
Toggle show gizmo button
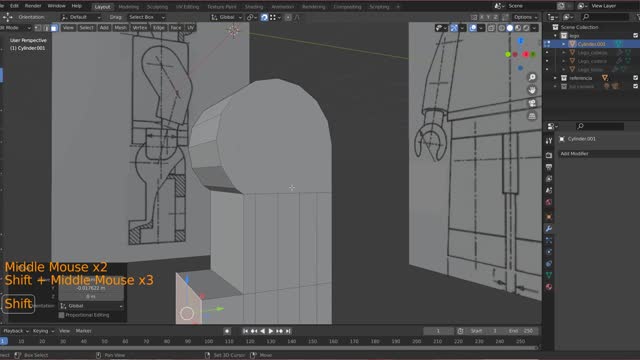[454, 28]
